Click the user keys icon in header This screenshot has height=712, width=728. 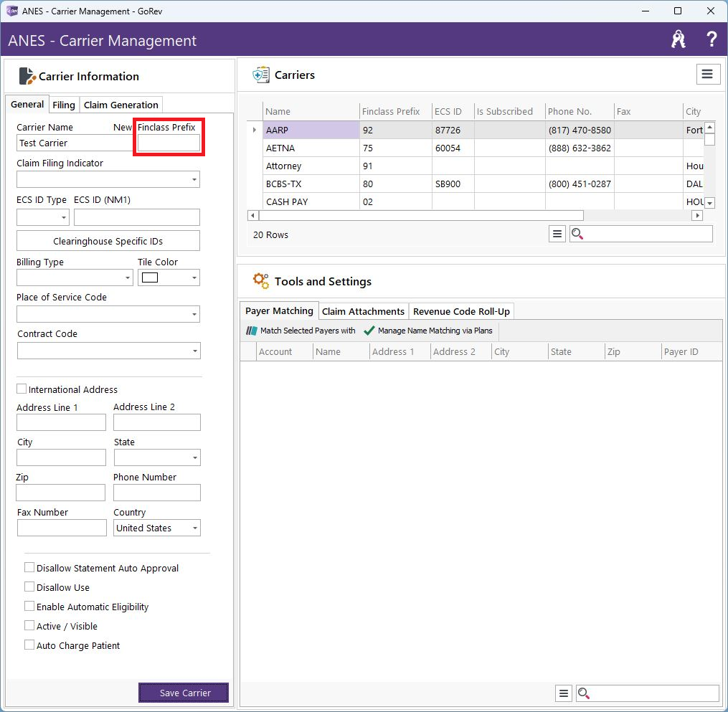[x=679, y=39]
